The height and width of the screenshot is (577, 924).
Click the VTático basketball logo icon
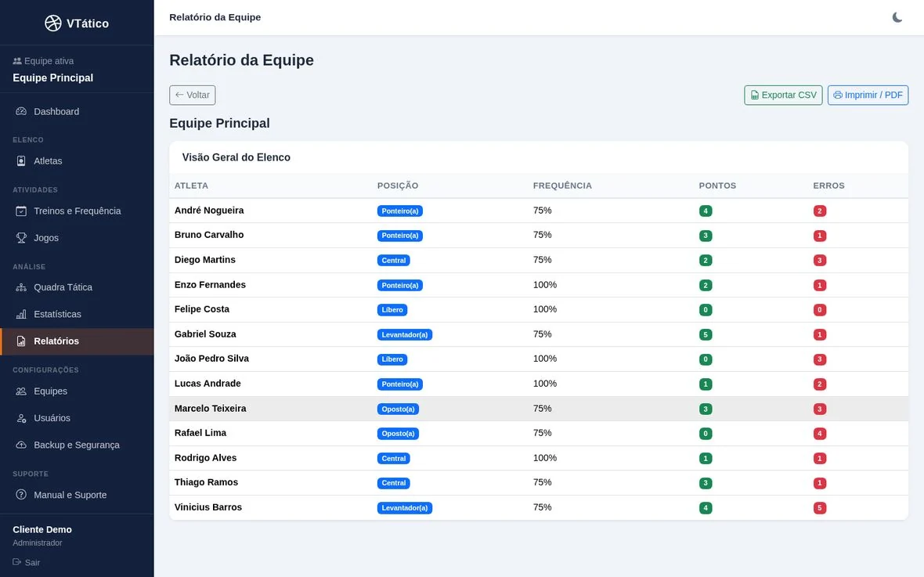click(53, 23)
